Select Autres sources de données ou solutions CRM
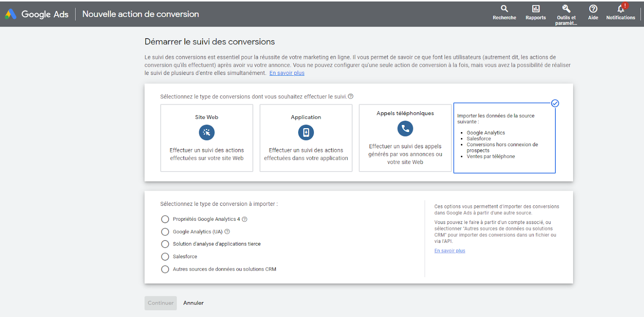Screen dimensions: 644x317 pos(165,269)
